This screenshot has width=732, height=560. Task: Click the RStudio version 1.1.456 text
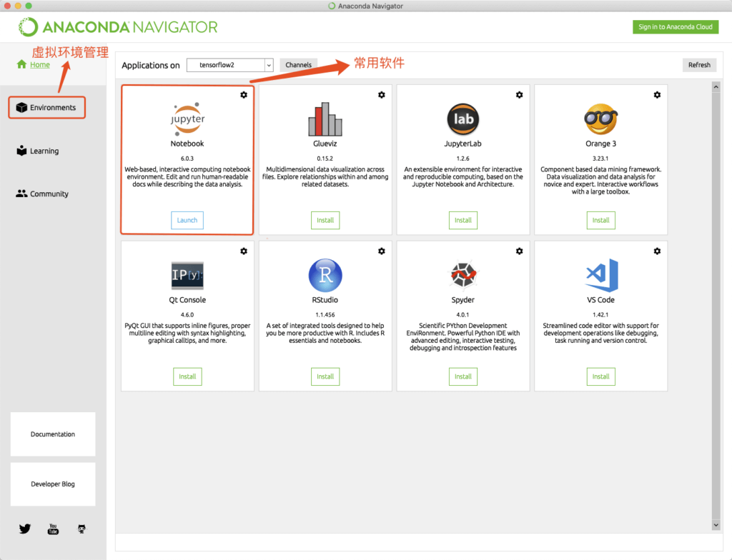coord(325,315)
